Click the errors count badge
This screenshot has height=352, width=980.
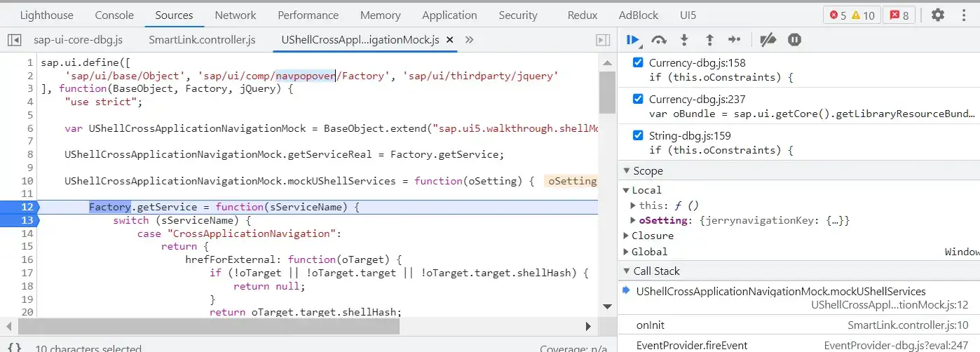(838, 15)
